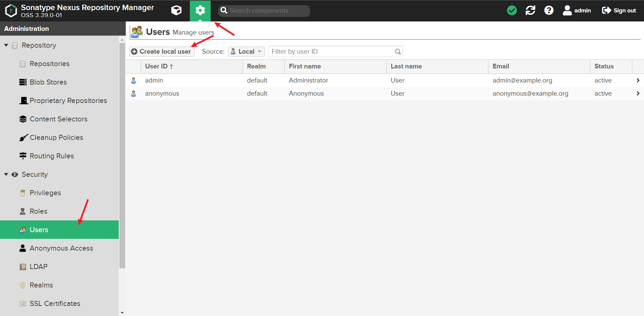Screen dimensions: 644x316
Task: Focus the Search components field
Action: [264, 11]
